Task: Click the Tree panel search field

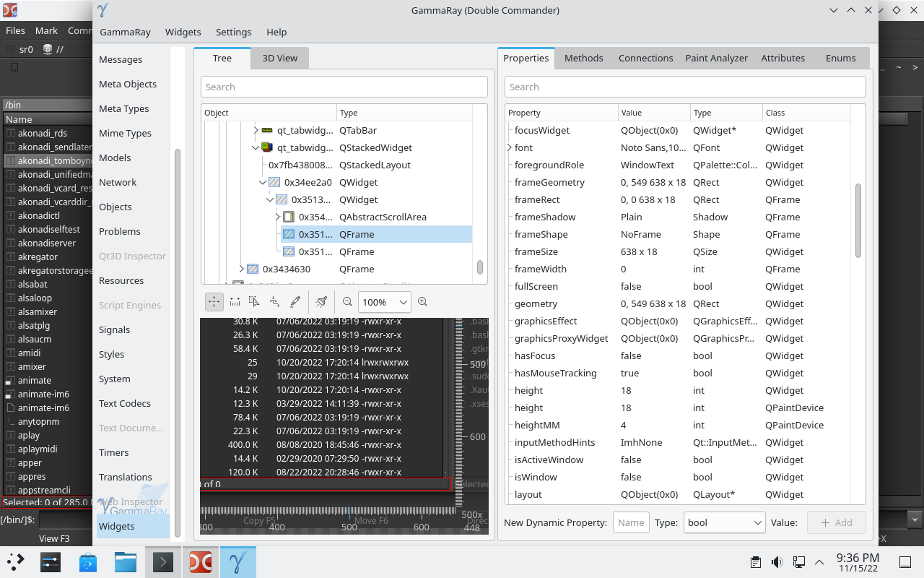Action: click(x=344, y=86)
